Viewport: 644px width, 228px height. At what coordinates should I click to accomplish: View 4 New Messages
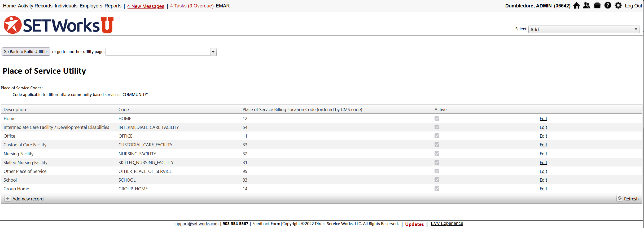click(x=146, y=6)
